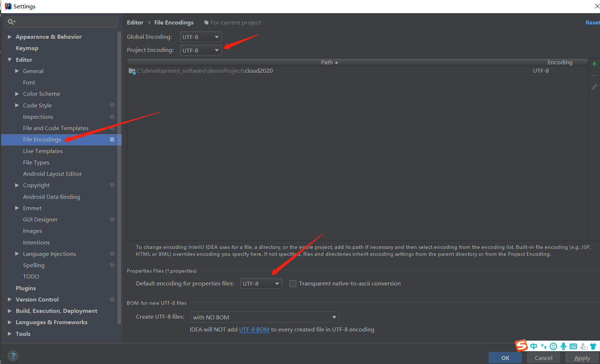The width and height of the screenshot is (600, 364).
Task: Click the Sogou input method S icon
Action: pos(521,345)
